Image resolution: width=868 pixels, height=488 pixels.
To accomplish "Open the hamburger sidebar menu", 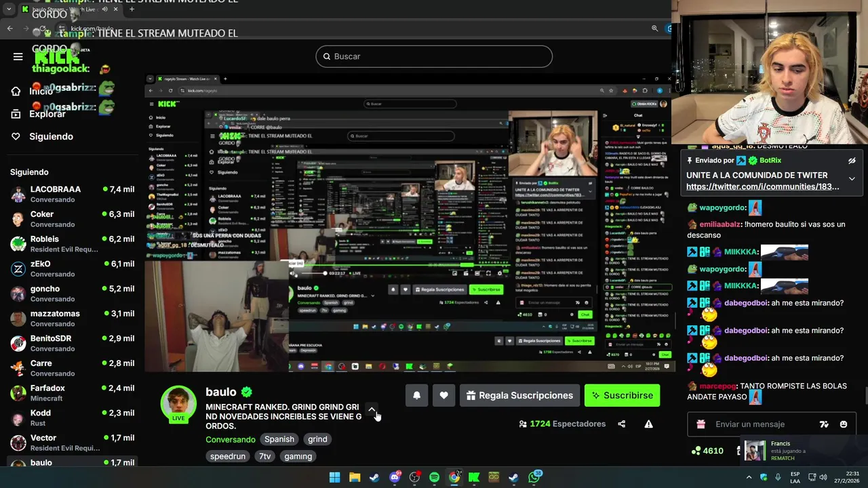I will pos(18,56).
